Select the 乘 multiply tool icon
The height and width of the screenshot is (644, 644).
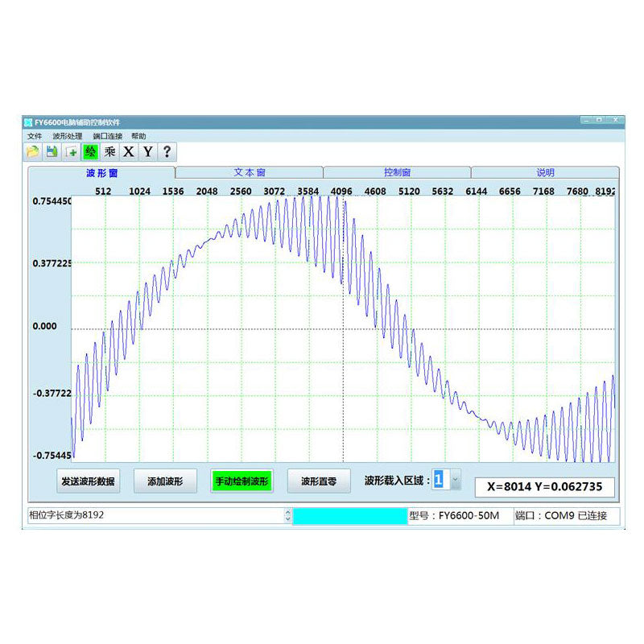pyautogui.click(x=109, y=151)
